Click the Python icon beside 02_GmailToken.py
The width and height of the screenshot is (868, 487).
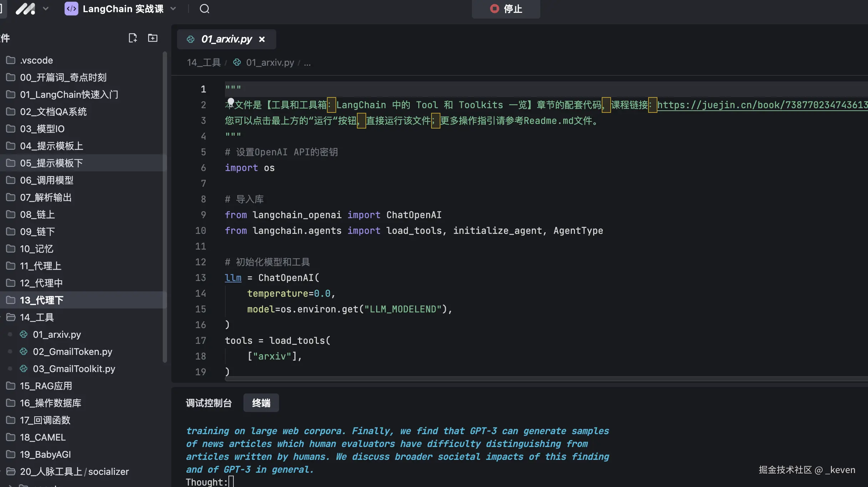[x=24, y=351]
